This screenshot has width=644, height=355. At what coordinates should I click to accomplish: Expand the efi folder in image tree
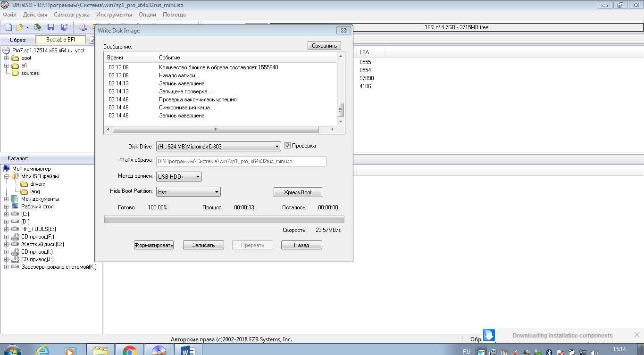coord(7,66)
